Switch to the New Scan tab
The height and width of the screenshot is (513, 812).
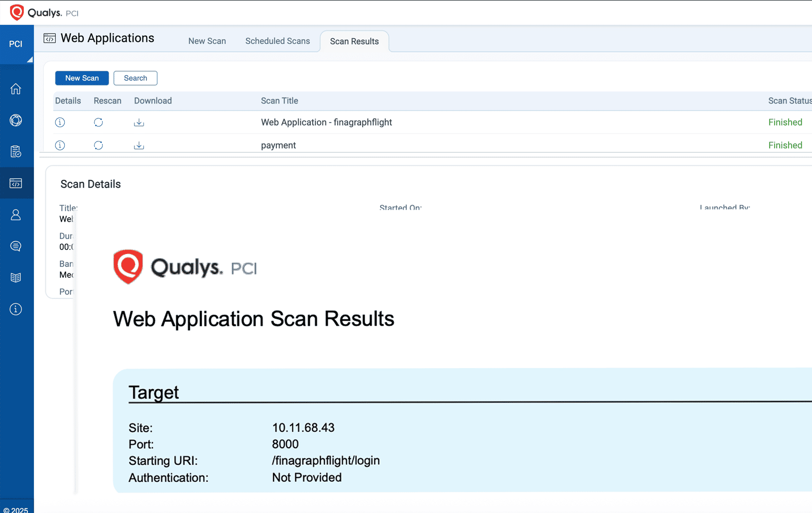pos(207,41)
